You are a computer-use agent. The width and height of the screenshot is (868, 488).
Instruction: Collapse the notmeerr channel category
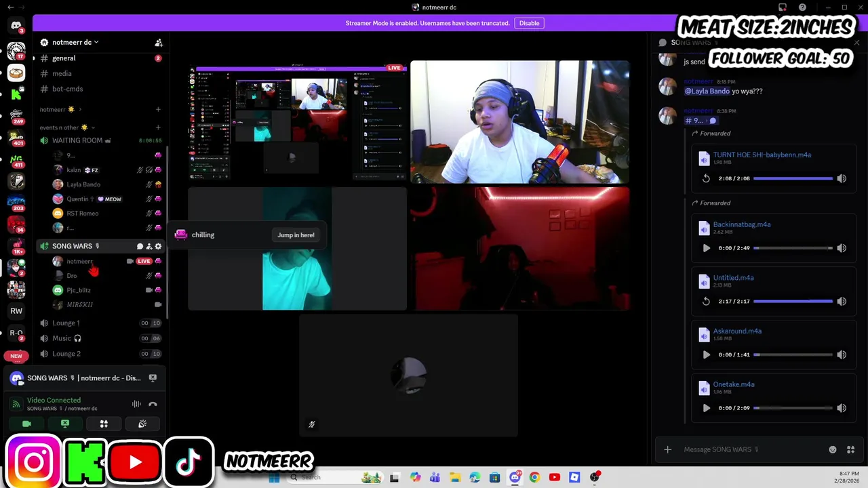[x=60, y=109]
